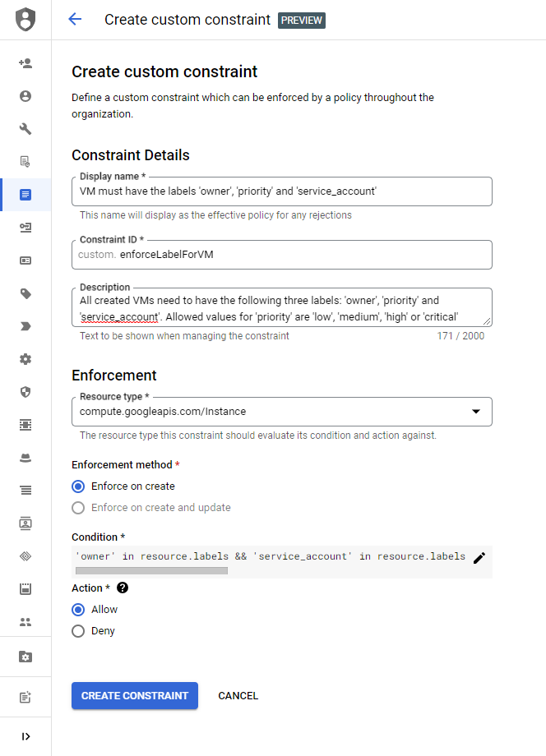Navigate back with the blue arrow
The image size is (546, 756).
pos(75,19)
